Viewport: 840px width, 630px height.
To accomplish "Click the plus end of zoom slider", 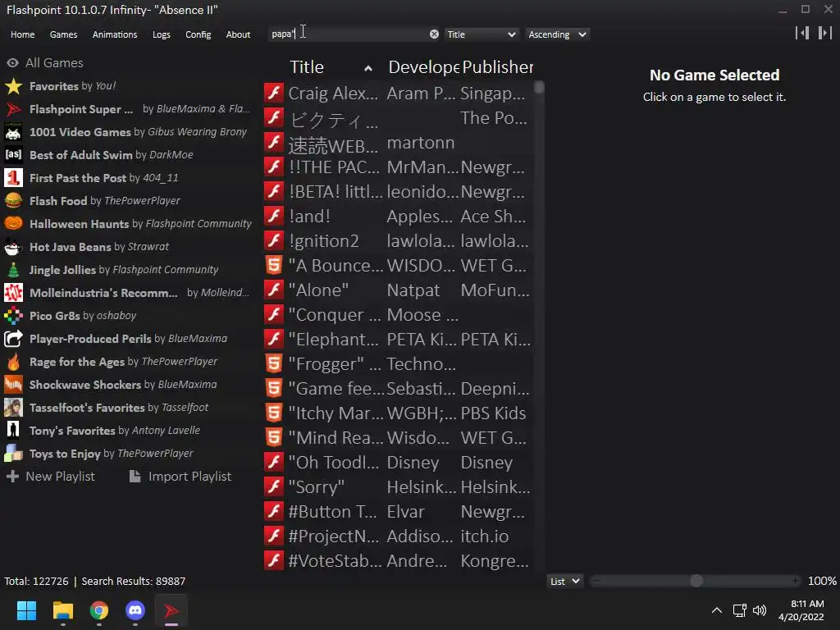I will coord(796,582).
